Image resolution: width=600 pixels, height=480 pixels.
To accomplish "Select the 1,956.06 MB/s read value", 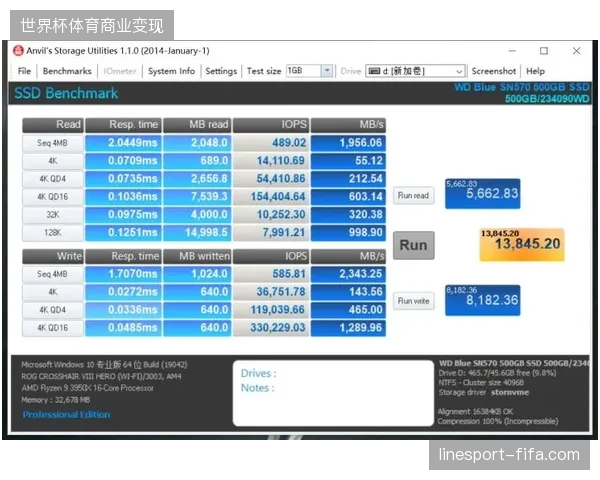I will click(348, 143).
